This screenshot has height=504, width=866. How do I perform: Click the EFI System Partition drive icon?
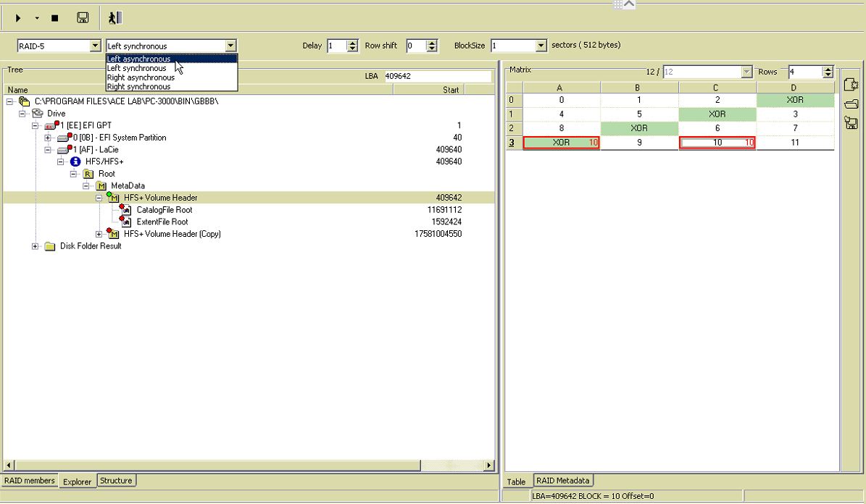64,138
